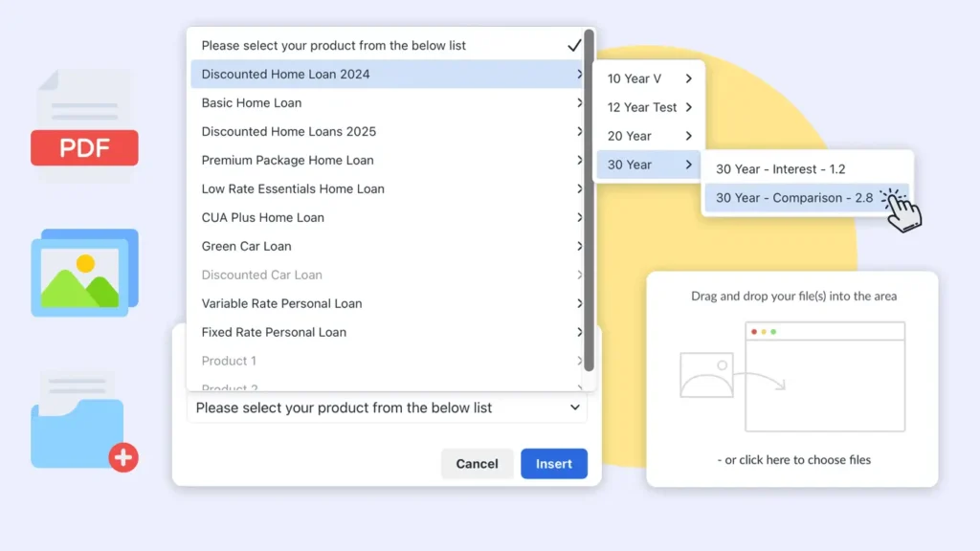
Task: Choose Discounted Home Loans 2025
Action: (387, 131)
